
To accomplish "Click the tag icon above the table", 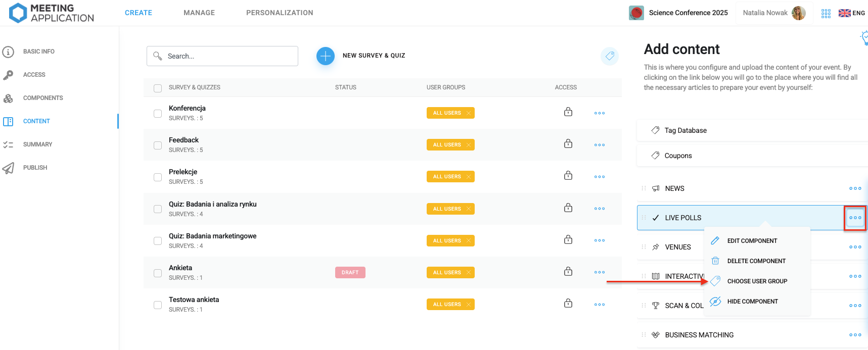I will tap(610, 56).
